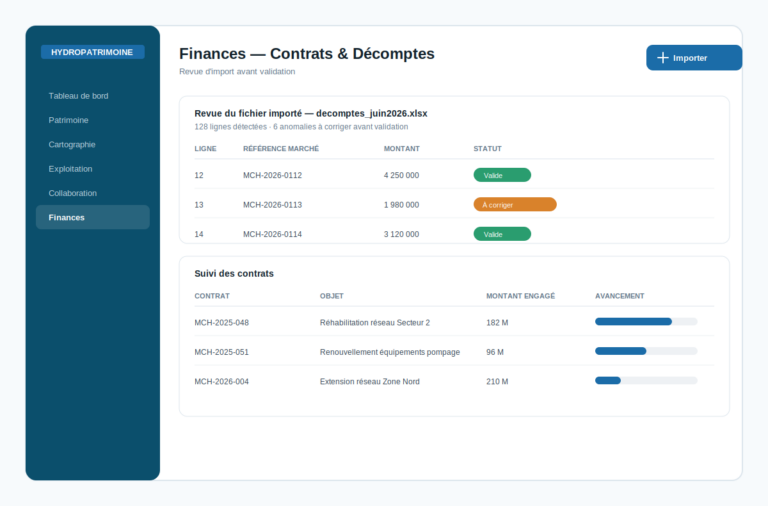This screenshot has height=506, width=768.
Task: Click the HYDROPATRIMOINE logo badge
Action: tap(92, 52)
